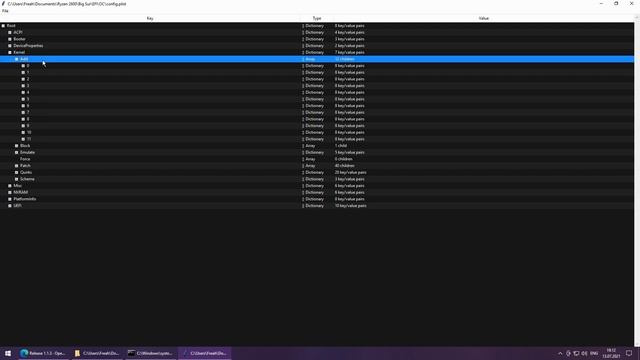Open the notification center icon
Image resolution: width=640 pixels, height=360 pixels.
(x=629, y=353)
